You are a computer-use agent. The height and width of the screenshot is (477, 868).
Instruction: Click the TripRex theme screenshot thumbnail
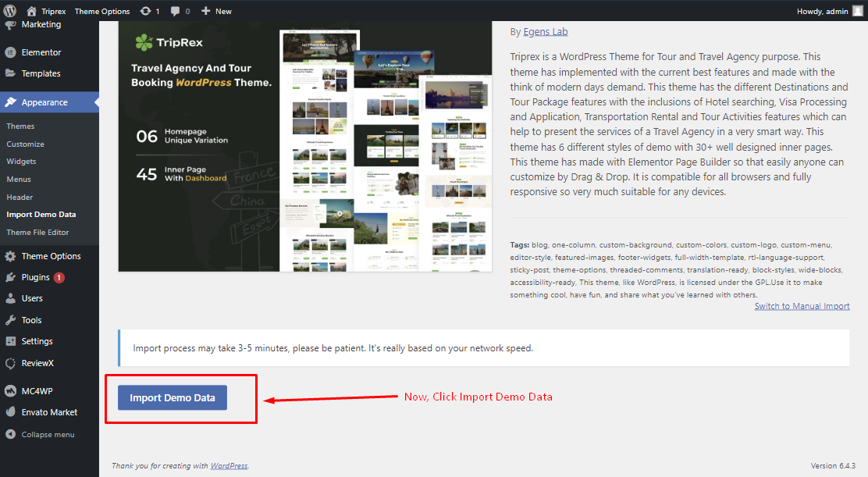(x=305, y=147)
